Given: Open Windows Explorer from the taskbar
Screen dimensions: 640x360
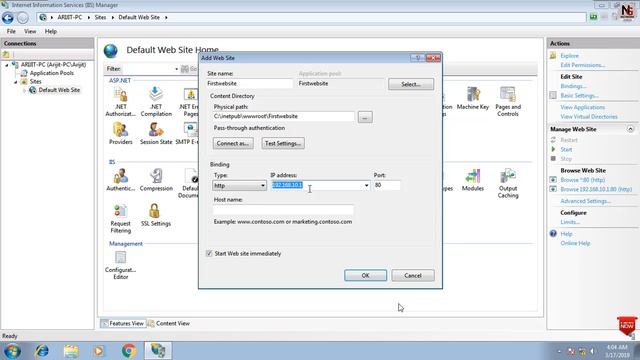Looking at the screenshot, I should tap(71, 351).
